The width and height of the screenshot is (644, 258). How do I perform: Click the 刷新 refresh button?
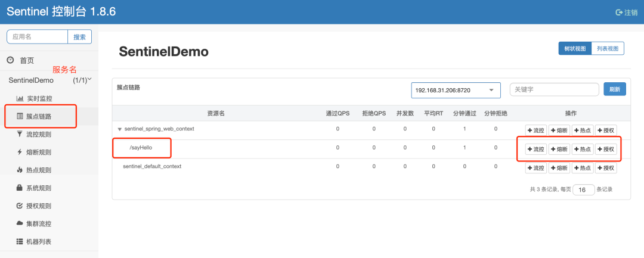coord(614,89)
